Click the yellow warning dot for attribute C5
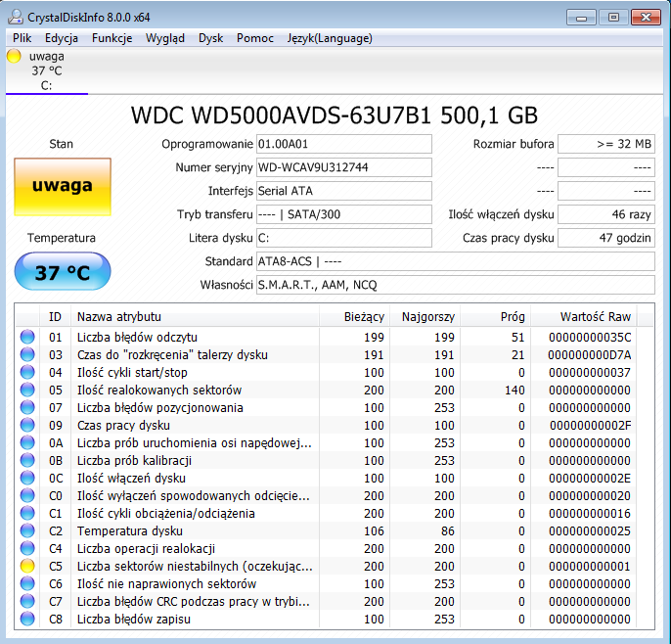671x644 pixels. (x=27, y=566)
